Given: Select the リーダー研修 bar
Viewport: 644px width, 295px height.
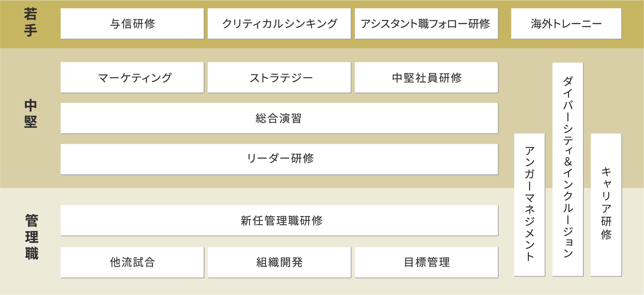Looking at the screenshot, I should click(x=279, y=159).
